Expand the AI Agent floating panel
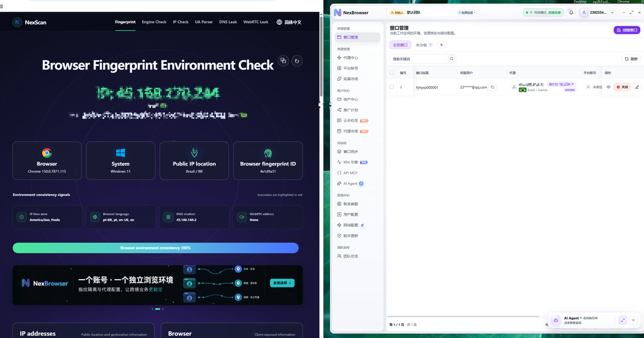Screen dimensions: 644x338 (x=623, y=320)
